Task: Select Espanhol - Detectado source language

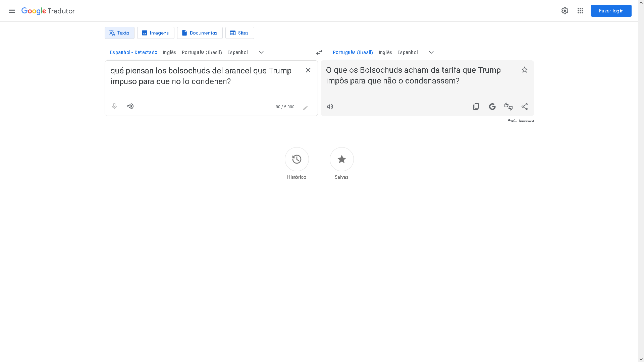Action: pyautogui.click(x=133, y=52)
